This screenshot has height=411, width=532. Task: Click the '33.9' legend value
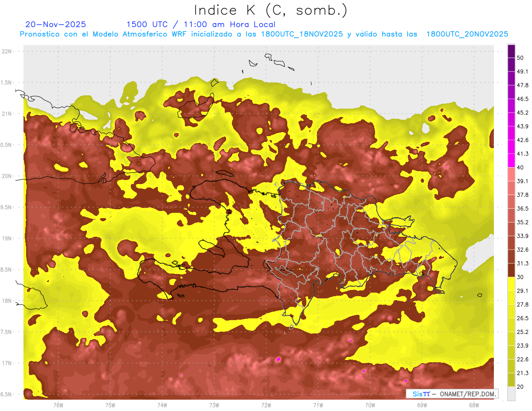(x=523, y=236)
